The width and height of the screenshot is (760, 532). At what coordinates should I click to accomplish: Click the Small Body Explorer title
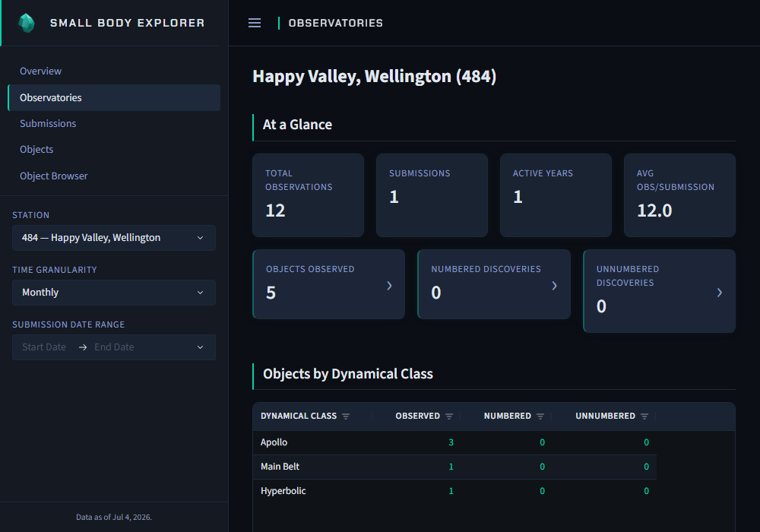[127, 23]
